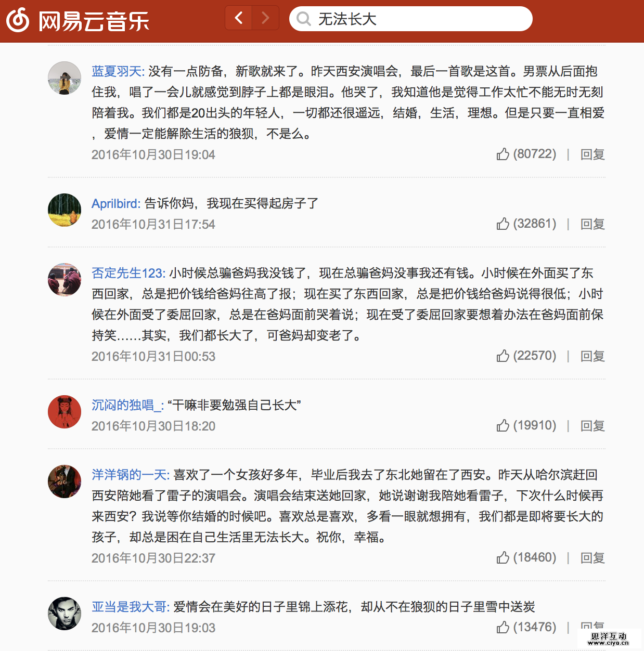Like the comment with 22570 likes
This screenshot has width=644, height=651.
pyautogui.click(x=503, y=356)
